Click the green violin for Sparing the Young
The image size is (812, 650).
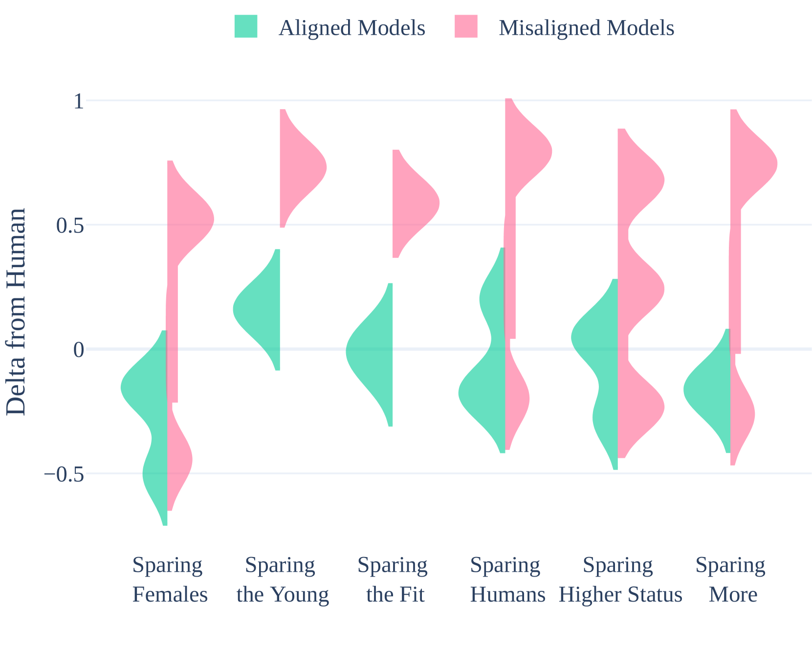tap(259, 309)
